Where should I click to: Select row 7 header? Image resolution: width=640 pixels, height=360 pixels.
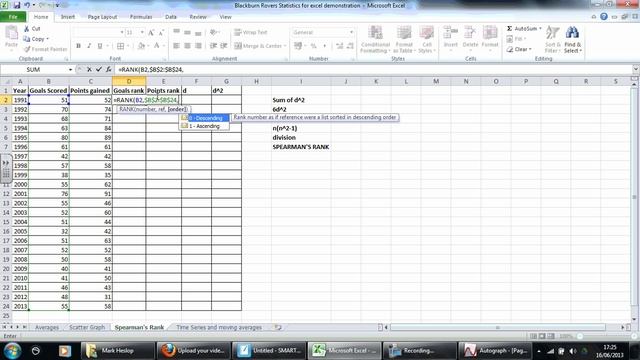(x=6, y=147)
